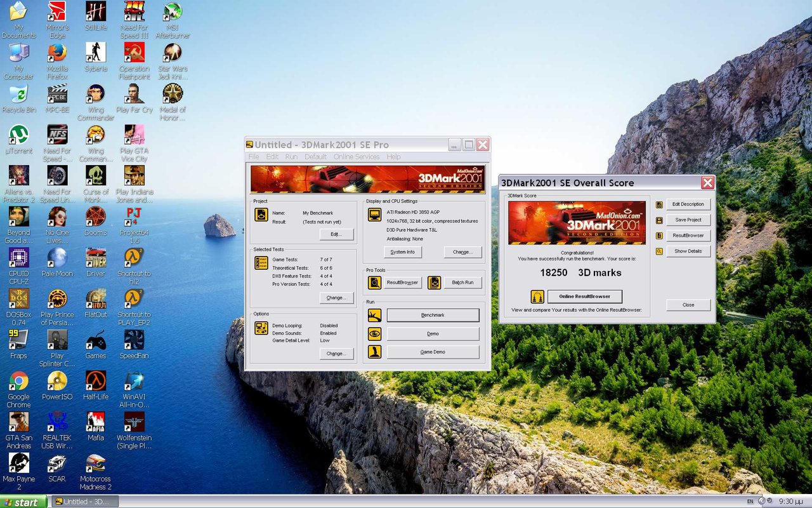
Task: Select the Doom3 desktop shortcut
Action: 96,220
